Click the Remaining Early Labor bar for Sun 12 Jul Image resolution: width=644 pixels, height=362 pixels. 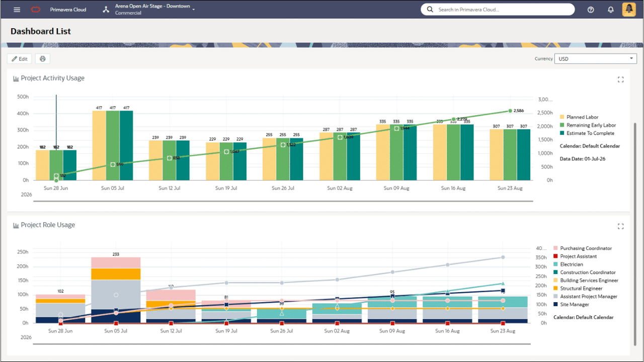point(169,160)
